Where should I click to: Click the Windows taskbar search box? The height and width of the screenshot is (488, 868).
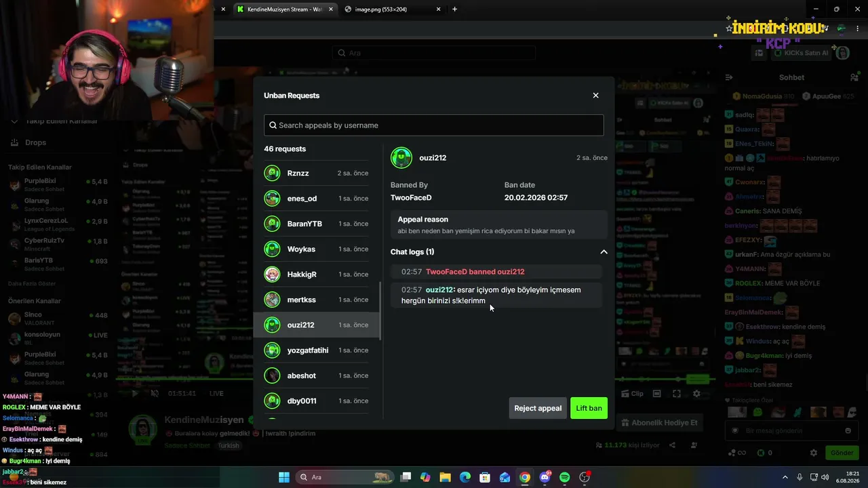pyautogui.click(x=345, y=477)
